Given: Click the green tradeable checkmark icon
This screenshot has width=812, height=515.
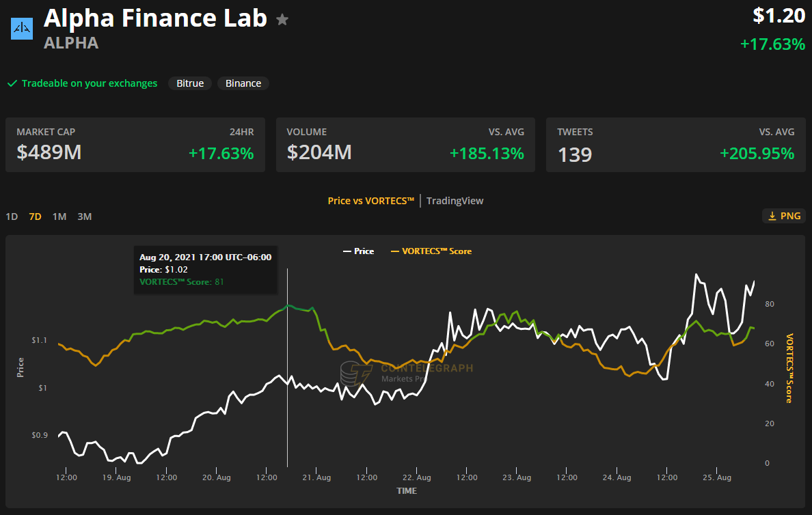Looking at the screenshot, I should 12,83.
